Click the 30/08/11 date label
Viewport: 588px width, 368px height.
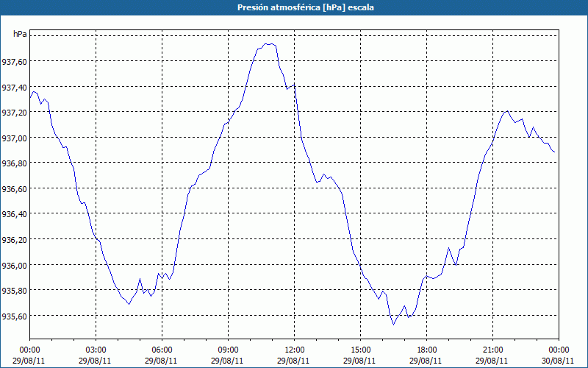point(558,361)
